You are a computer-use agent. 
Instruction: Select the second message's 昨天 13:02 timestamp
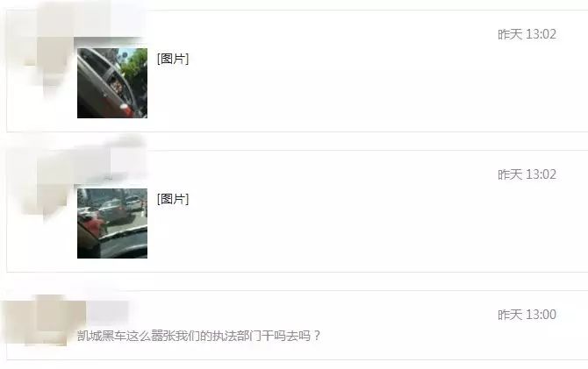527,174
